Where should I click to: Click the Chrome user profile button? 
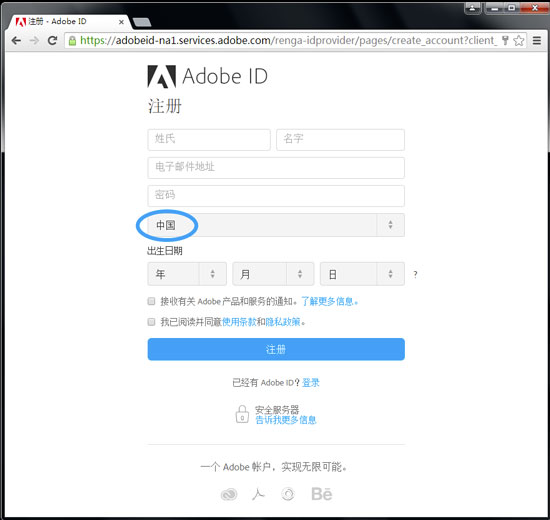click(x=473, y=8)
